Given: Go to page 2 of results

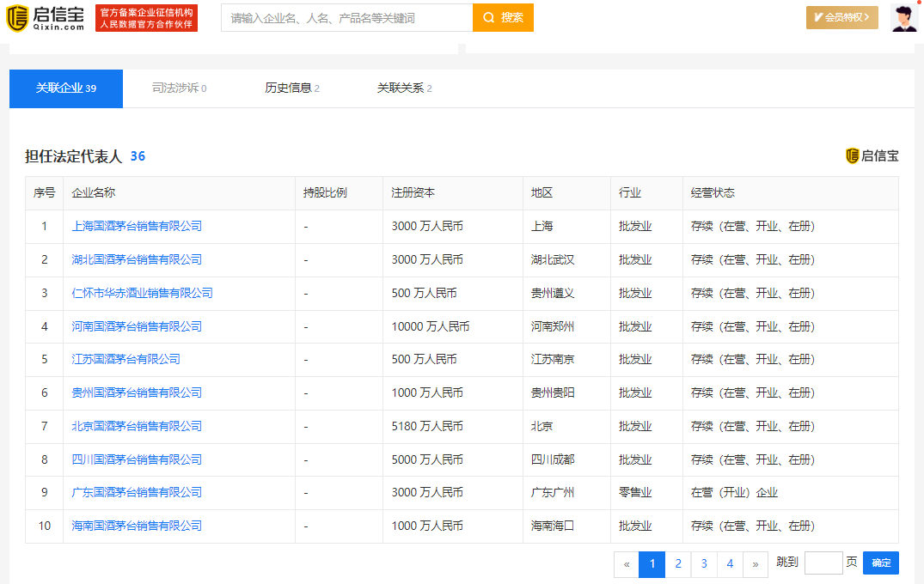Looking at the screenshot, I should tap(678, 564).
